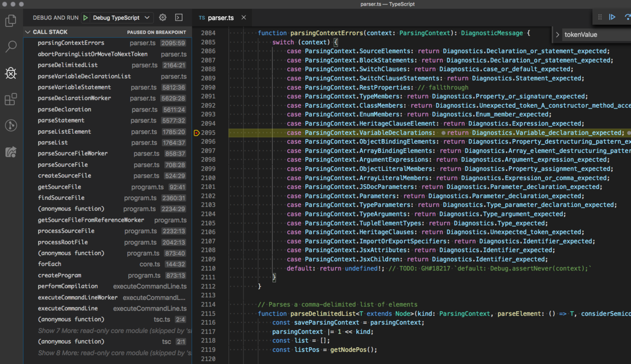Open launch.json with the gear icon
The height and width of the screenshot is (364, 631).
[163, 17]
